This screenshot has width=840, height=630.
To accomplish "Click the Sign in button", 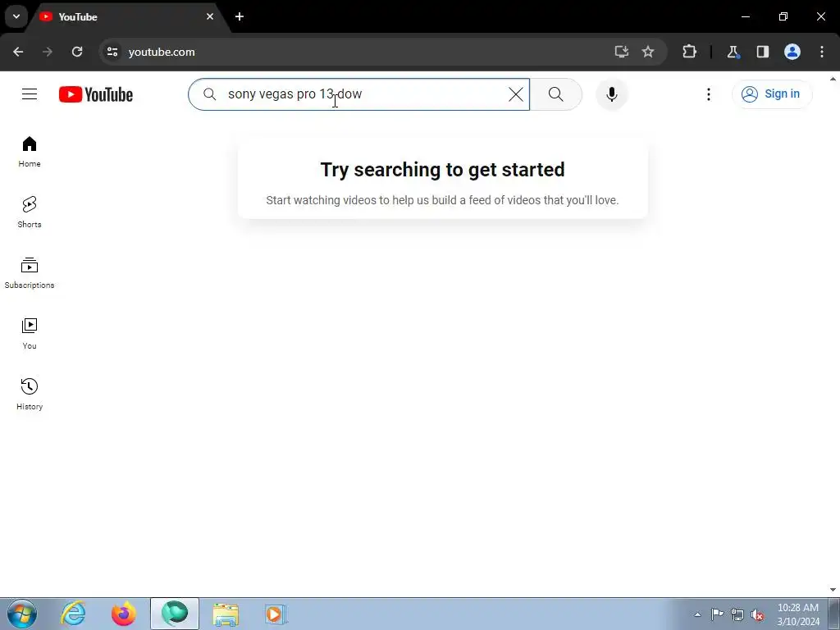I will pos(771,94).
